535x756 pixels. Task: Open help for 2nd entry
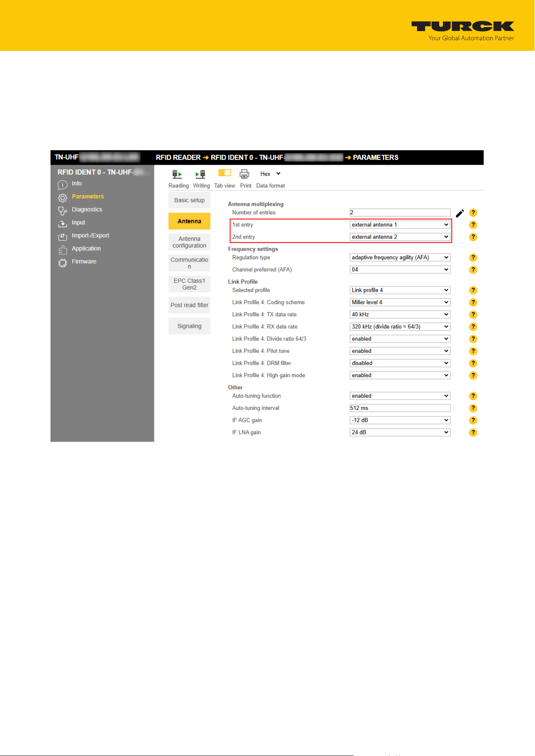pos(473,237)
